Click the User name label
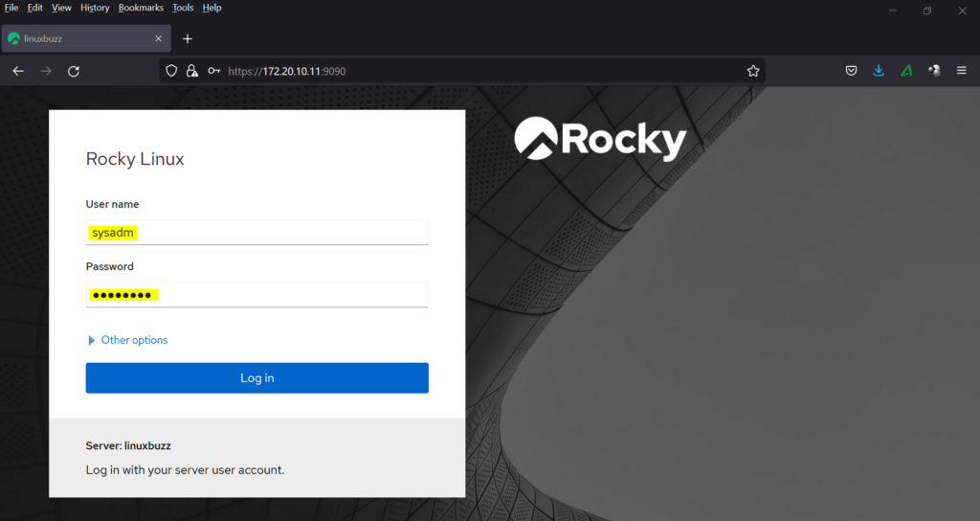Screen dimensions: 980x521 113,204
